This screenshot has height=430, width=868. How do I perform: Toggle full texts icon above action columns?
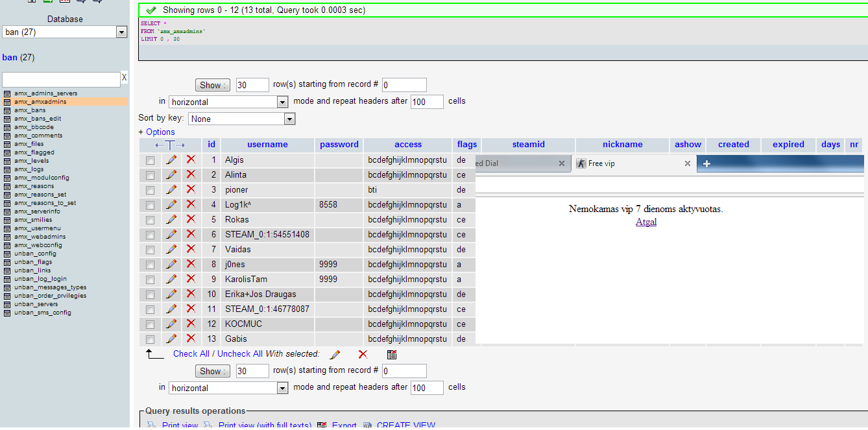coord(170,145)
